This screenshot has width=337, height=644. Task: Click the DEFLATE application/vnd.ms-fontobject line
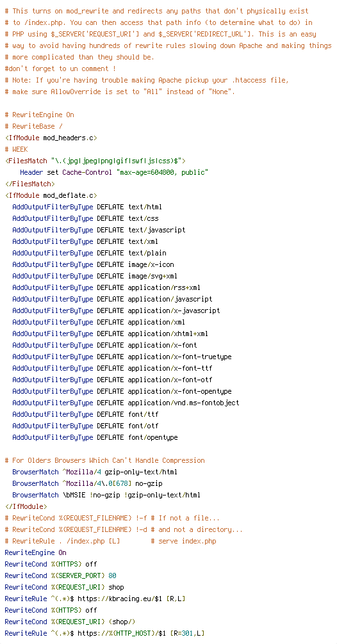coord(126,403)
